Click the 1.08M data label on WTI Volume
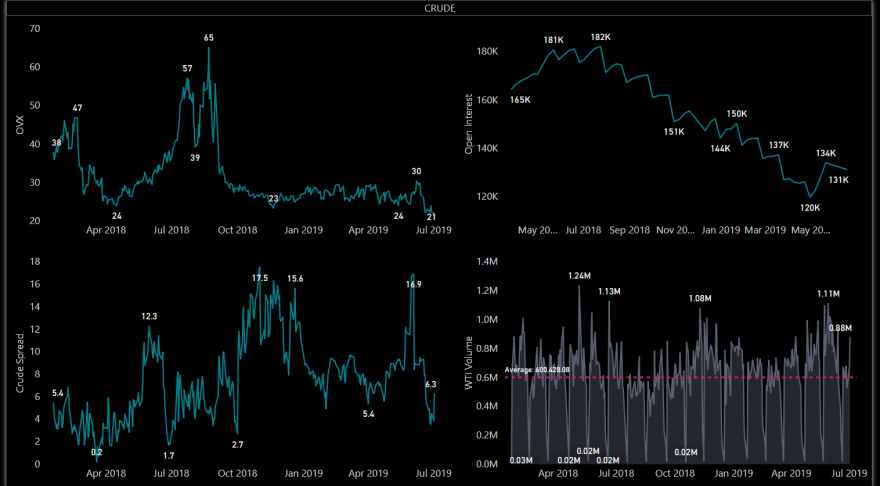Viewport: 880px width, 486px height. coord(700,299)
